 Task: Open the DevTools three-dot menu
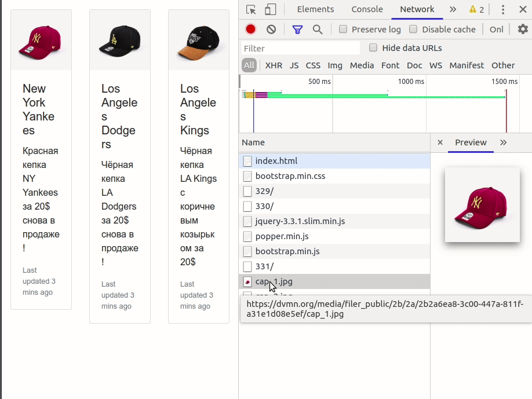tap(503, 9)
